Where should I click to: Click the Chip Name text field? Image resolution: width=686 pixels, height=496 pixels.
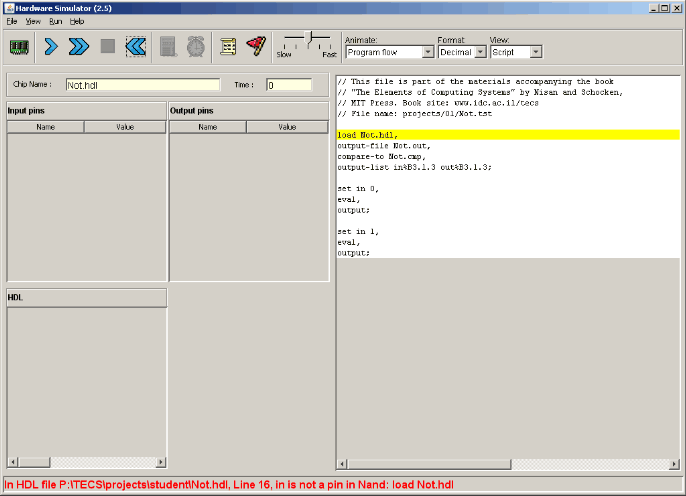pos(142,86)
